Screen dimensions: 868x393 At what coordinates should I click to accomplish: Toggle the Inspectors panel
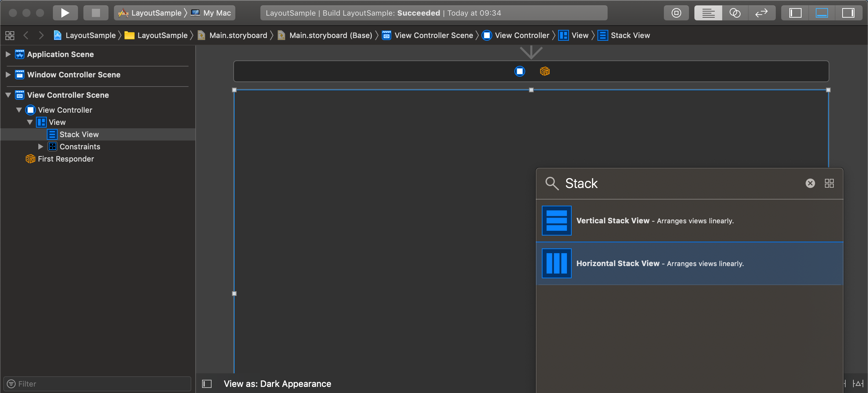tap(848, 13)
